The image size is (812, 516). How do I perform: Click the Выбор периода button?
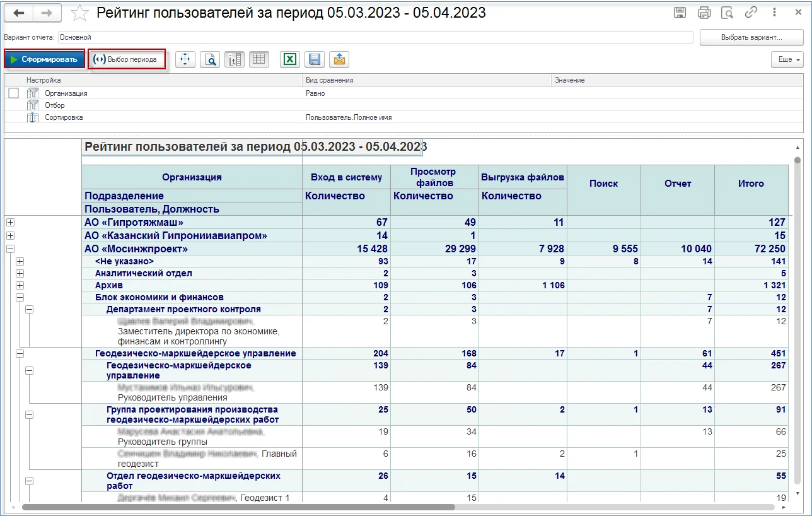tap(127, 59)
